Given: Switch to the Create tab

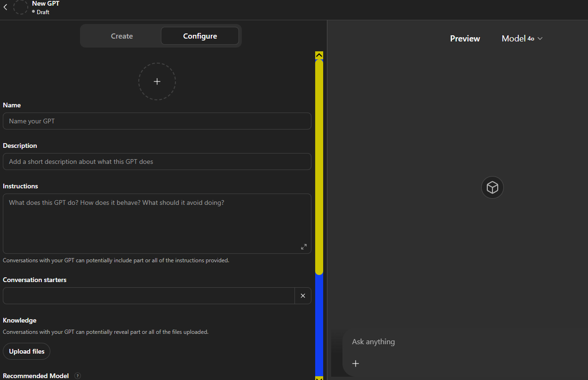Looking at the screenshot, I should tap(122, 36).
